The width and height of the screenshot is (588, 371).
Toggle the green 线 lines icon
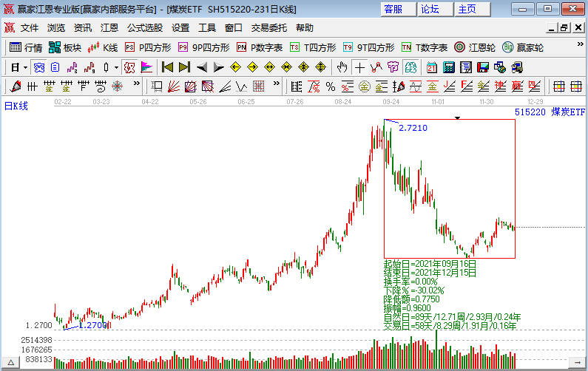[x=411, y=68]
